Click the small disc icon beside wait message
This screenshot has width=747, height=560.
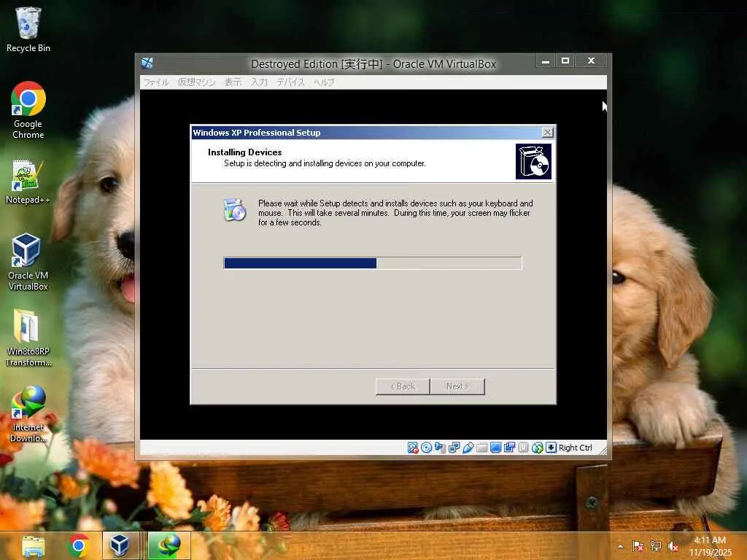(234, 209)
